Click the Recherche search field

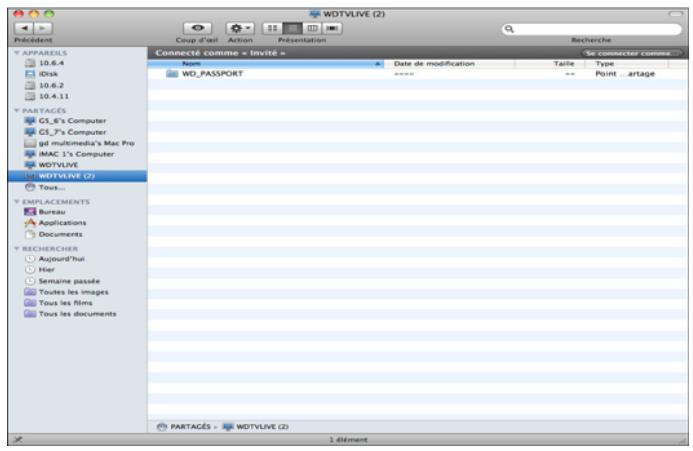(591, 29)
